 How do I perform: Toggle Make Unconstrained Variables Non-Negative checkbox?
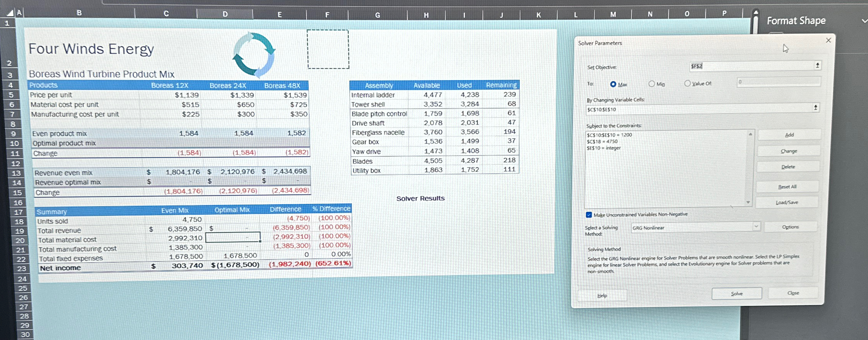pyautogui.click(x=589, y=215)
